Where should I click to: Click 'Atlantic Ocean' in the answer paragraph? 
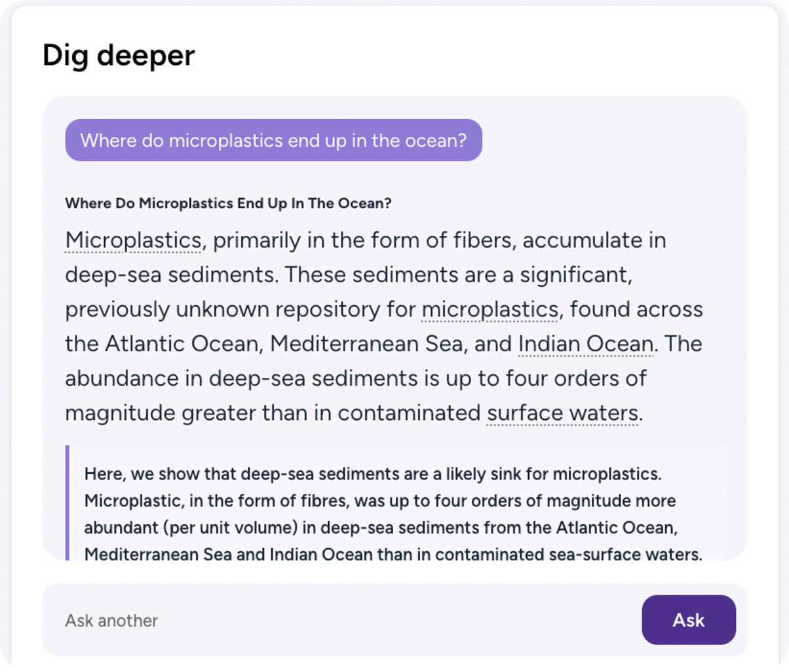click(x=182, y=344)
